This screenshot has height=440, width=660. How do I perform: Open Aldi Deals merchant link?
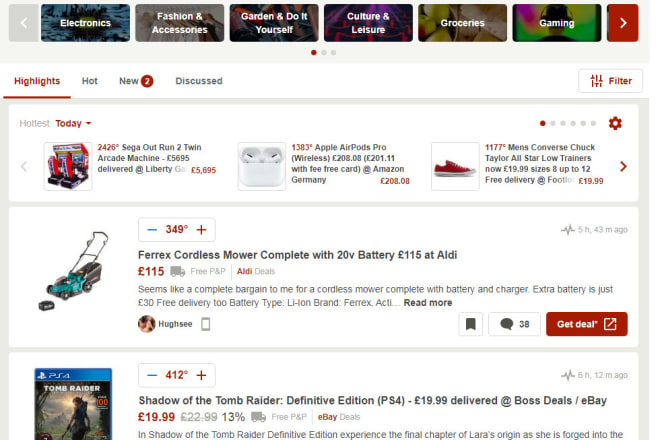click(256, 272)
